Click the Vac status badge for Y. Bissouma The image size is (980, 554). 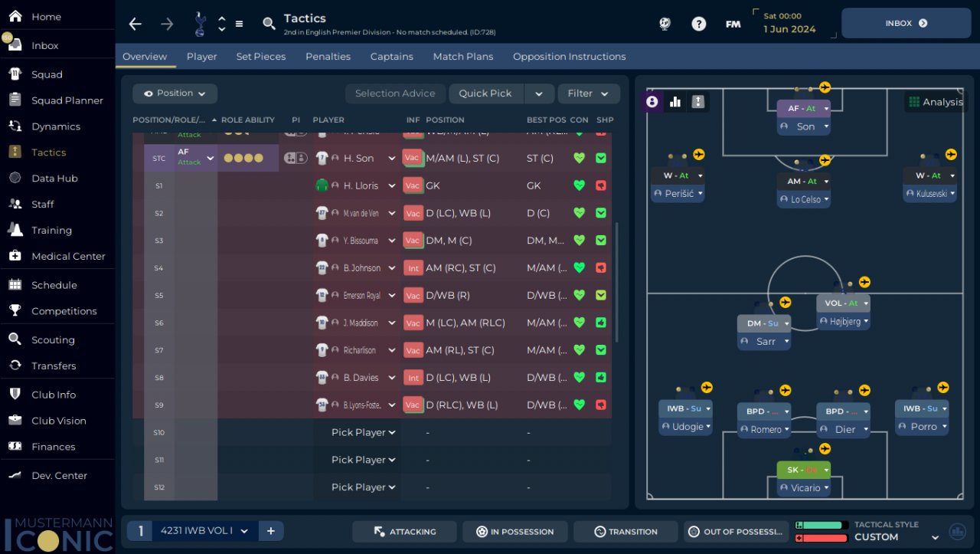click(x=413, y=241)
